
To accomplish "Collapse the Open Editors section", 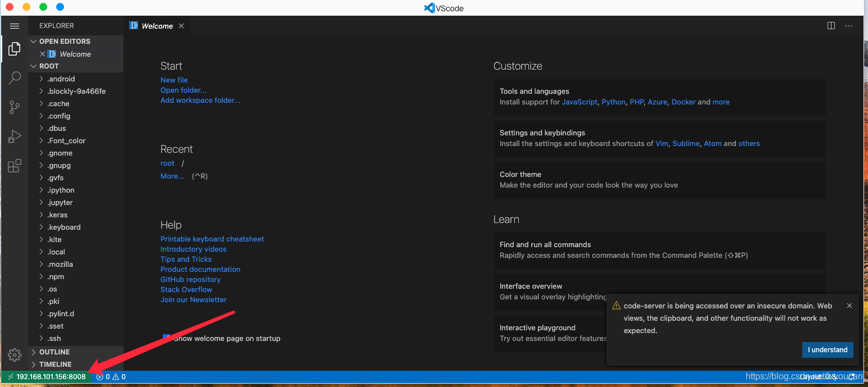I will pos(76,41).
